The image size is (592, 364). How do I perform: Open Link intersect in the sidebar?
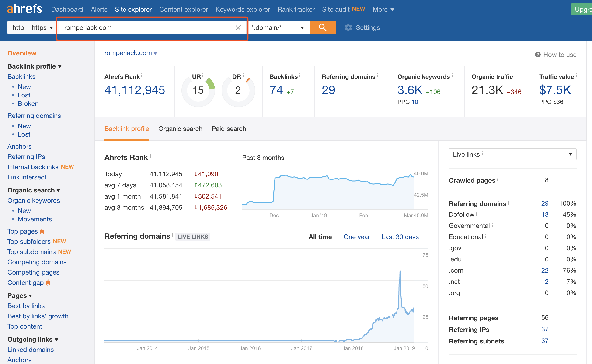coord(27,177)
